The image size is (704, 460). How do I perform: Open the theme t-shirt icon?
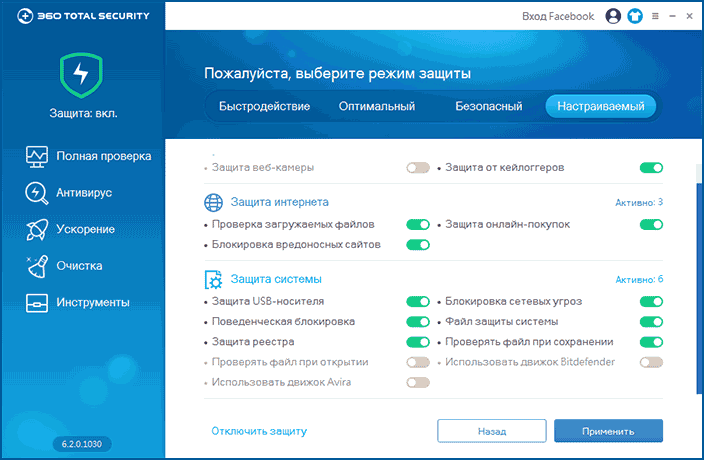click(x=635, y=16)
